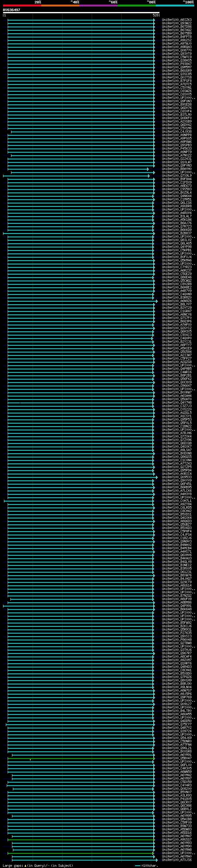This screenshot has height=868, width=197.
Task: Select hit label UniRef100_C4R305
Action: click(x=177, y=768)
